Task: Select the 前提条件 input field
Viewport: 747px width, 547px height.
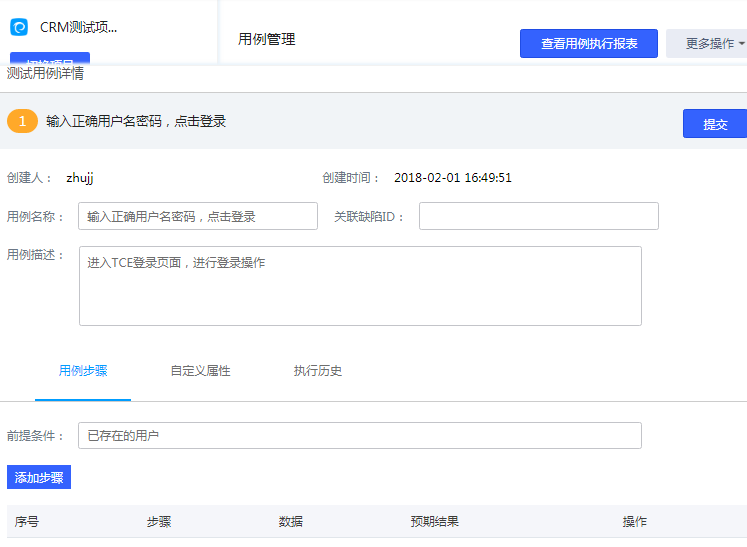Action: [x=360, y=436]
